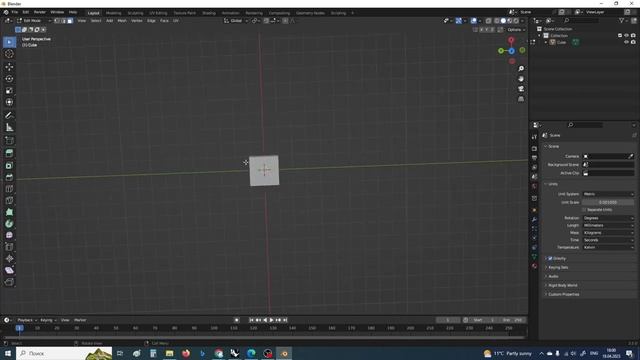Click the outliner search field
Image resolution: width=640 pixels, height=360 pixels.
(581, 21)
